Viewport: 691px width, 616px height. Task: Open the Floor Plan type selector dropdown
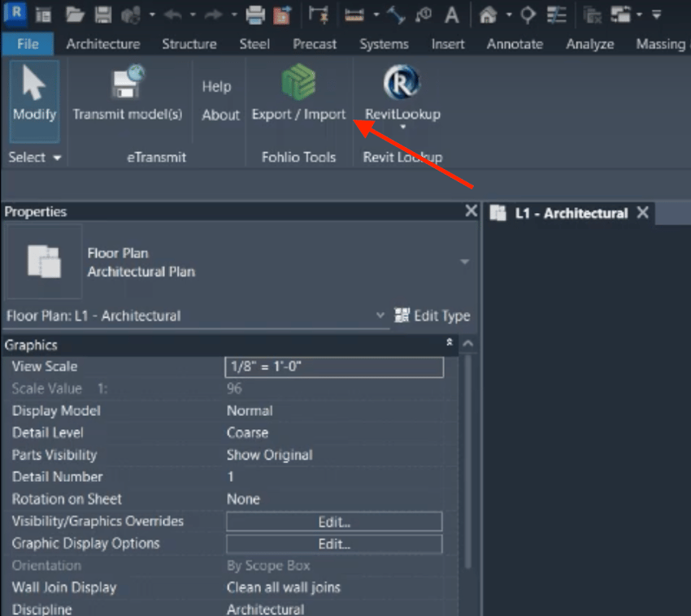[463, 260]
